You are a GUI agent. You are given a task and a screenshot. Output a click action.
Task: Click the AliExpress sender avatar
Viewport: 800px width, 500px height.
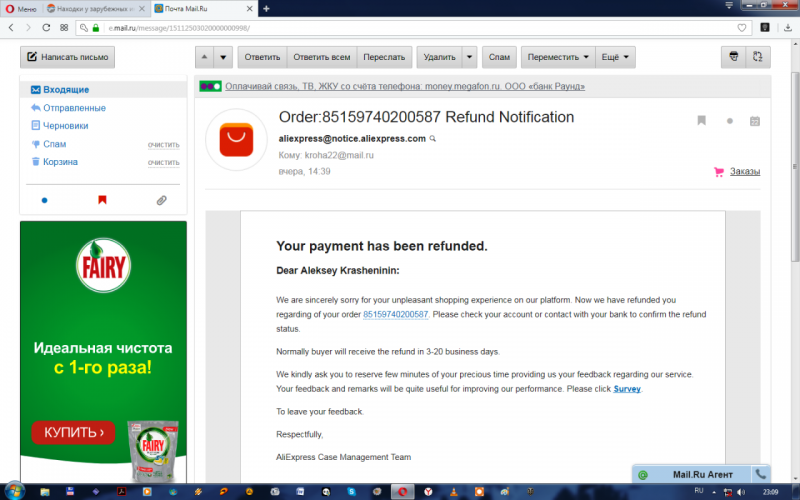[236, 139]
